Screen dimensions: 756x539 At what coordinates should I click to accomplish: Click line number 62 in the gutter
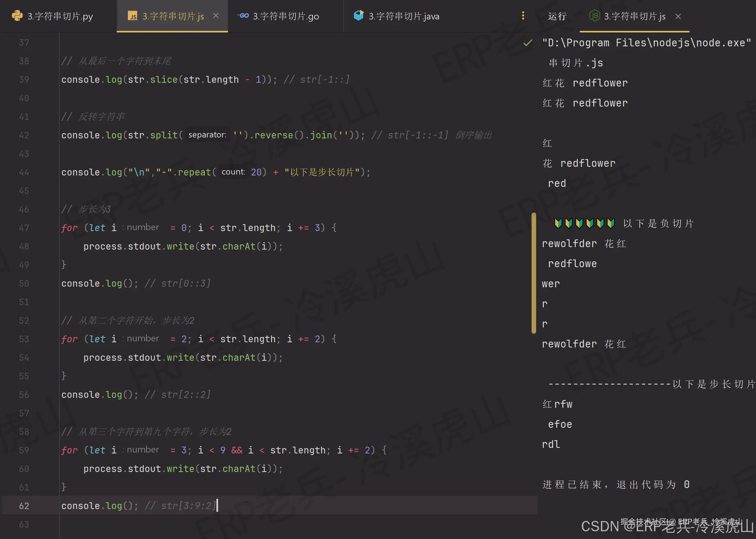tap(24, 506)
